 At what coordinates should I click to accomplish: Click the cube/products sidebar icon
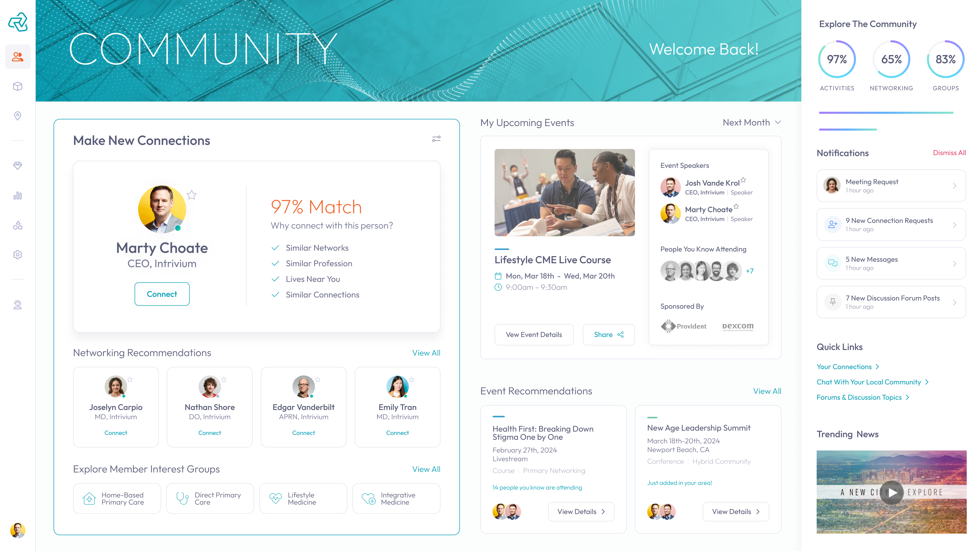(18, 86)
